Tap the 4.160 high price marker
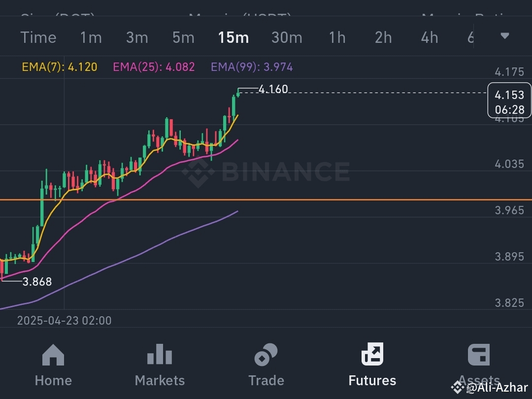 [273, 89]
